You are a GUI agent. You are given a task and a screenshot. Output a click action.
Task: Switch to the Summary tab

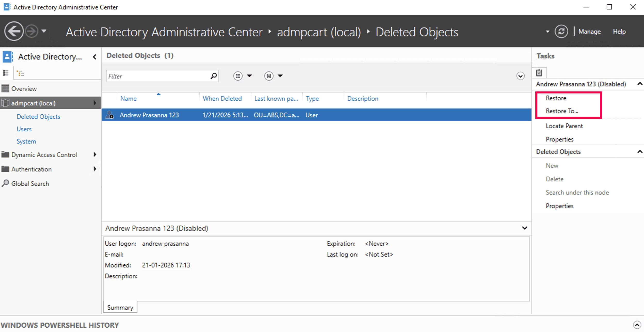click(x=120, y=307)
